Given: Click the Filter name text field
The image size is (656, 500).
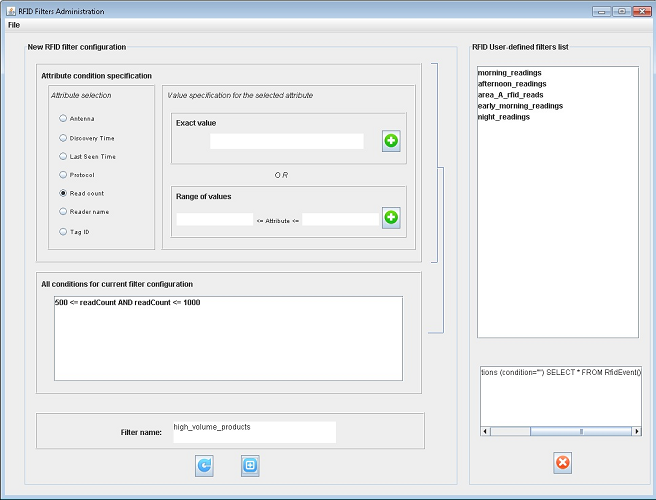Looking at the screenshot, I should point(253,432).
